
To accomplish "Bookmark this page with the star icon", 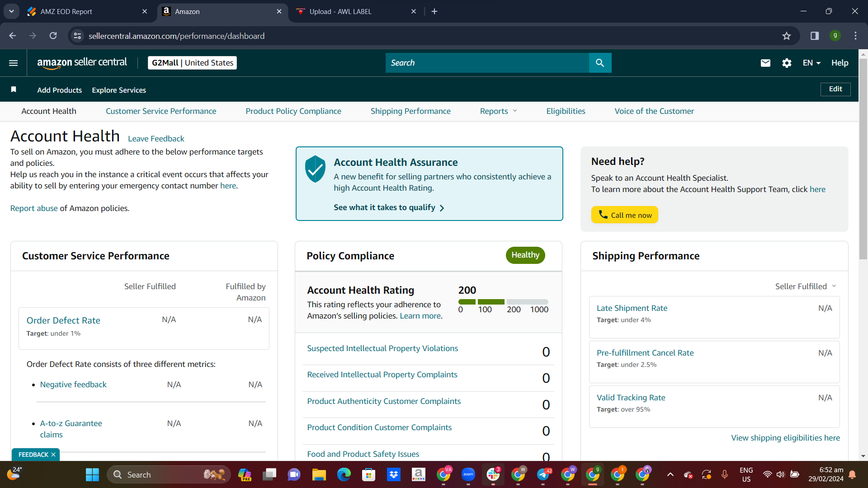I will coord(787,36).
